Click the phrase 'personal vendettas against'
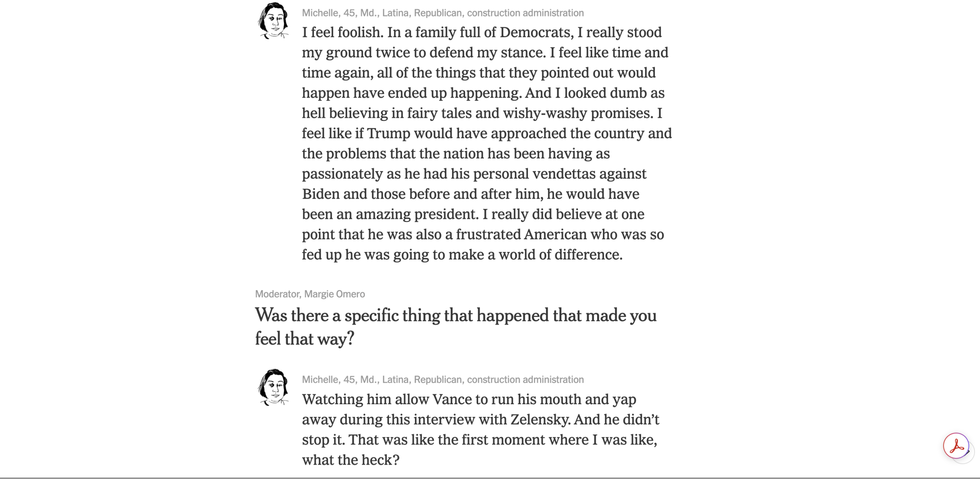980x480 pixels. [x=560, y=174]
